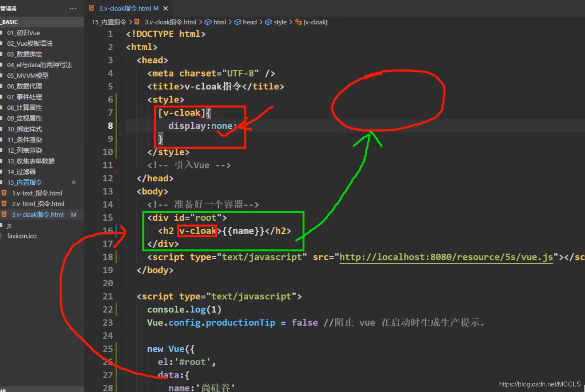
Task: Expand folder 02_Vue模板语法
Action: 30,43
